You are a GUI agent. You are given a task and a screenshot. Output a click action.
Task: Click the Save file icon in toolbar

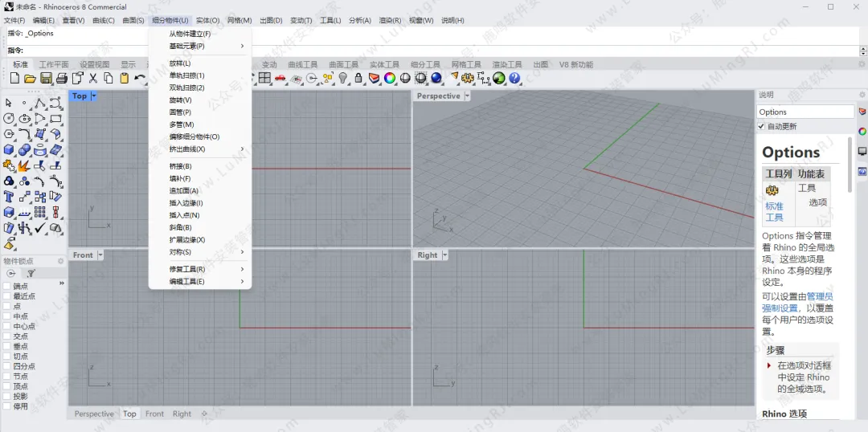(46, 78)
